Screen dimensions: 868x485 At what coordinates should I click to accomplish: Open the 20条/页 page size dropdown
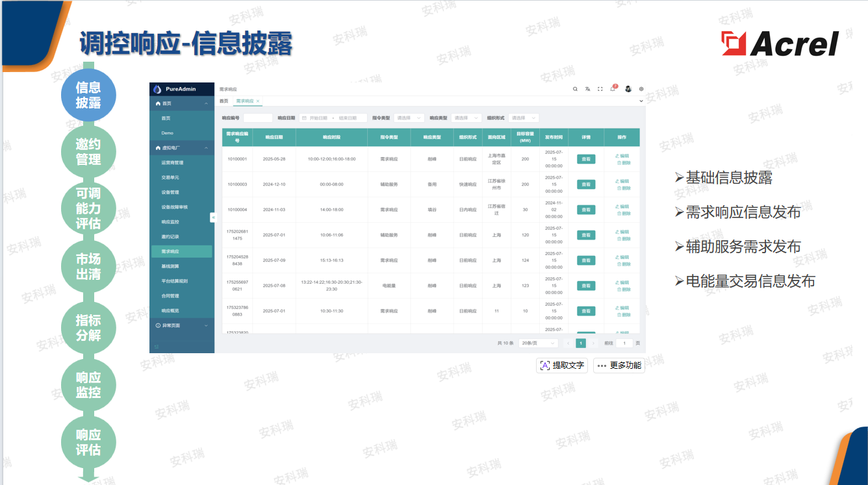539,343
